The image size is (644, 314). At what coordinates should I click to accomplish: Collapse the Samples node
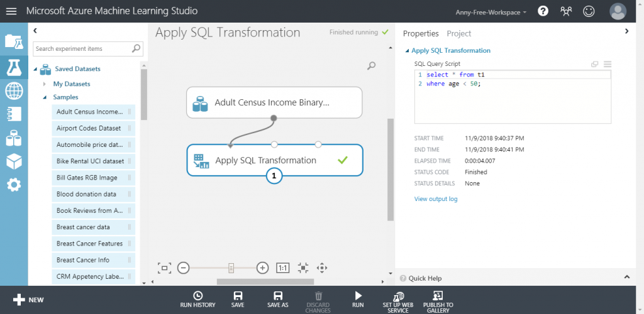[45, 97]
